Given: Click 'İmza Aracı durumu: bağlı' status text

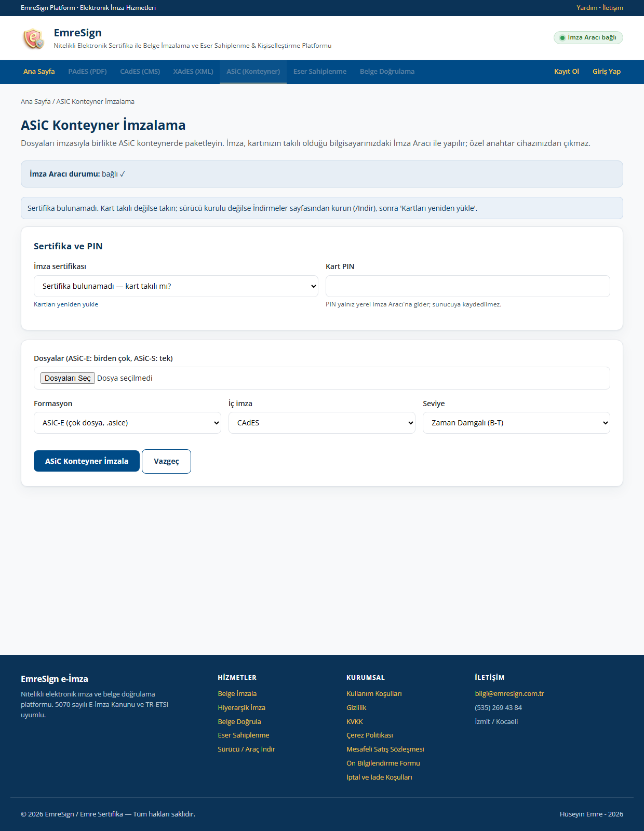Looking at the screenshot, I should point(77,174).
